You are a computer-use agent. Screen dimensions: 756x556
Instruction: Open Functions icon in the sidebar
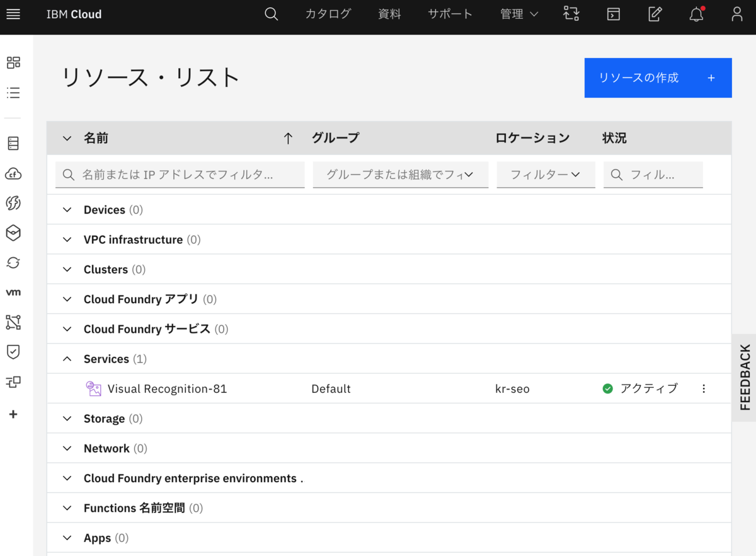(x=13, y=203)
